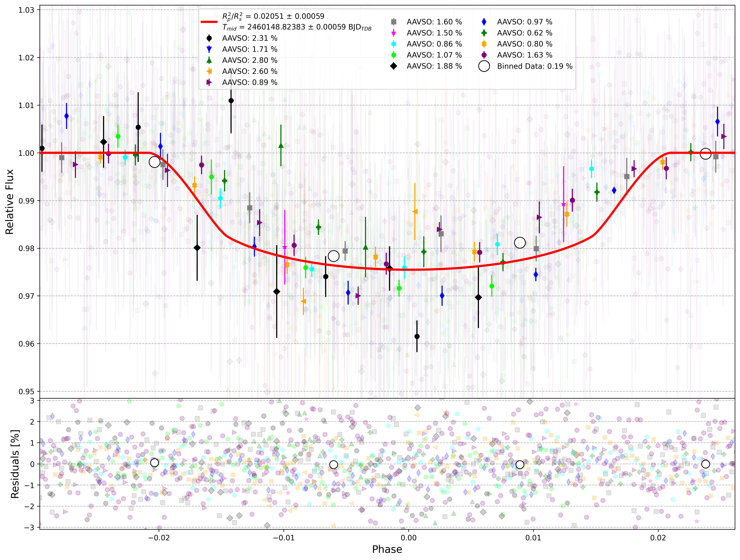Viewport: 740px width, 560px height.
Task: Select the −0.01 phase tick label
Action: 284,538
